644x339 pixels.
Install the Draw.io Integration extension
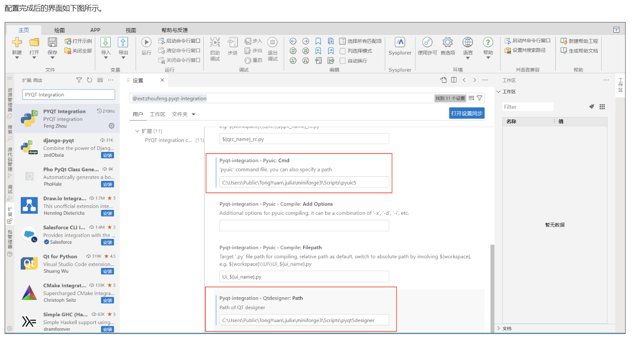[x=108, y=213]
